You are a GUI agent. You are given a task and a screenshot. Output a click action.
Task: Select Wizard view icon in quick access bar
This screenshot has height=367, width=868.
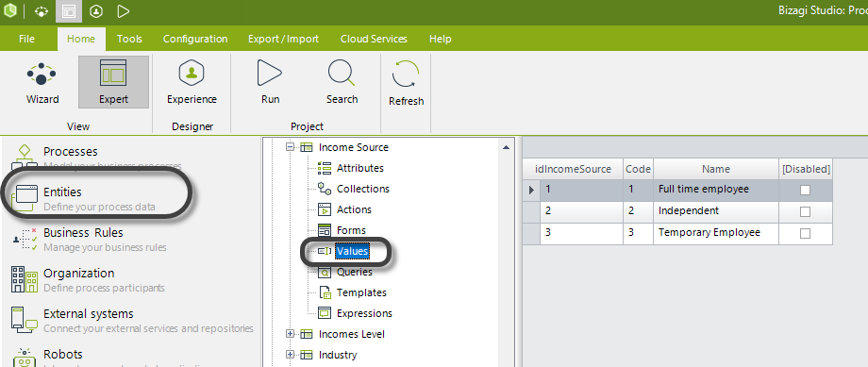point(42,11)
